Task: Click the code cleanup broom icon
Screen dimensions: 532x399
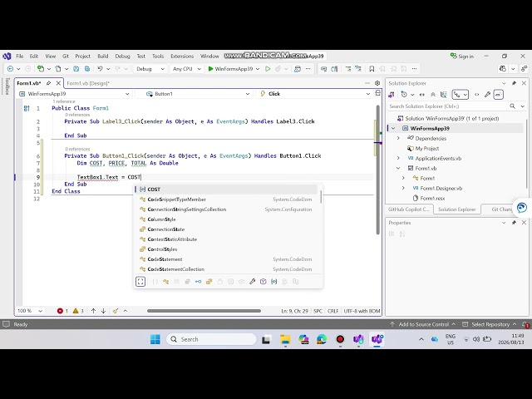Action: (x=116, y=311)
